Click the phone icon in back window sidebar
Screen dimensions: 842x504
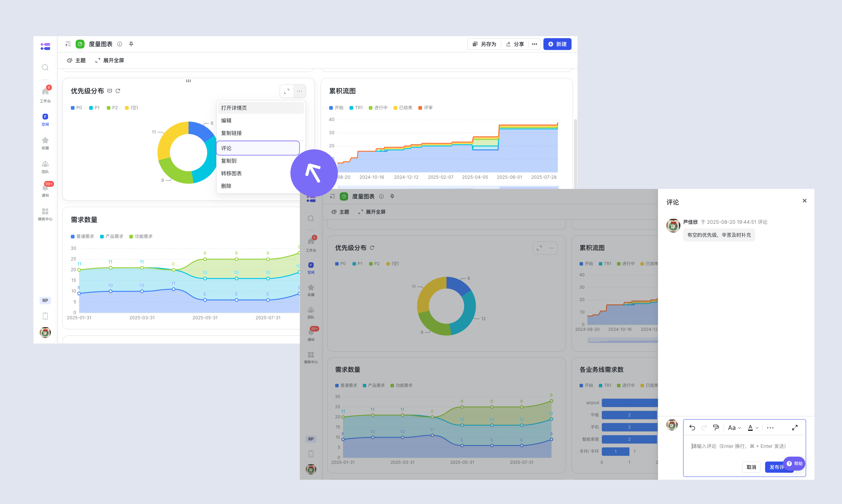[x=45, y=316]
